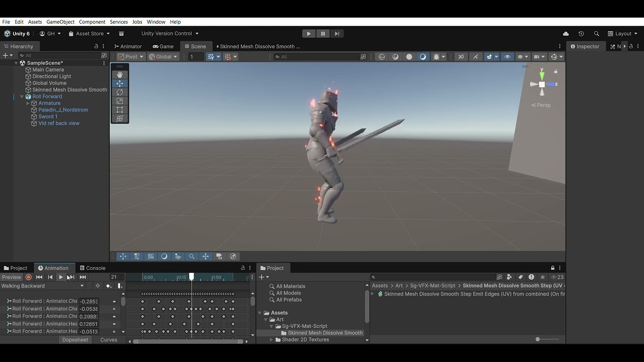The image size is (644, 362).
Task: Click the animation frame number field
Action: (x=116, y=277)
